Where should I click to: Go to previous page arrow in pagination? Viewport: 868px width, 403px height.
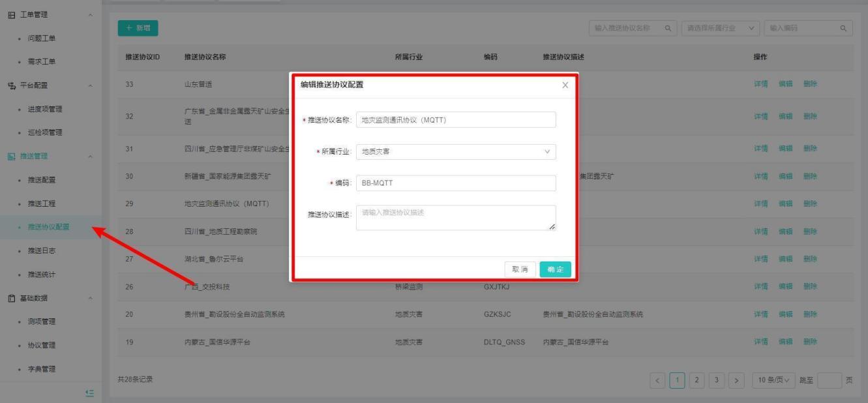(x=657, y=380)
